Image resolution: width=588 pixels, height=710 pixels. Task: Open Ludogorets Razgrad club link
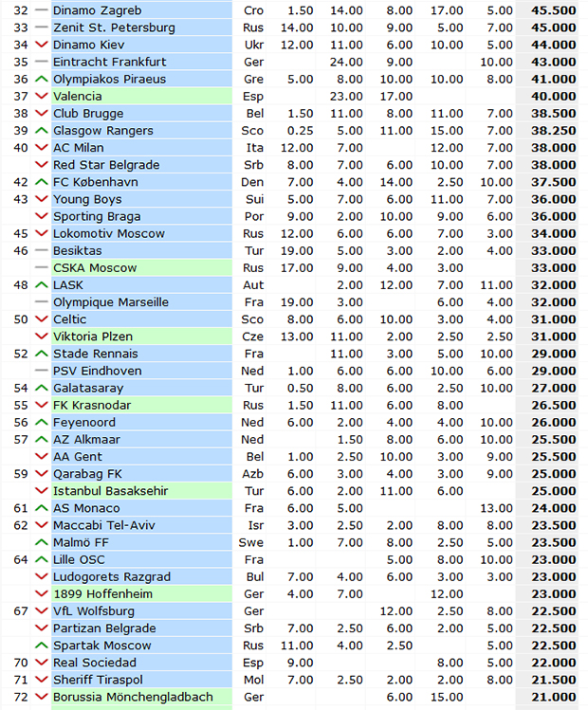112,577
